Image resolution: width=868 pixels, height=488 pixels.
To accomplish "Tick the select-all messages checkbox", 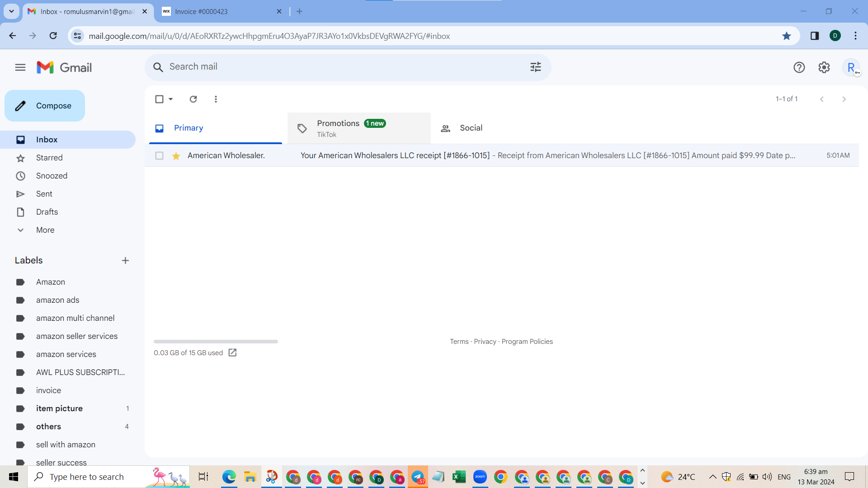I will 159,99.
